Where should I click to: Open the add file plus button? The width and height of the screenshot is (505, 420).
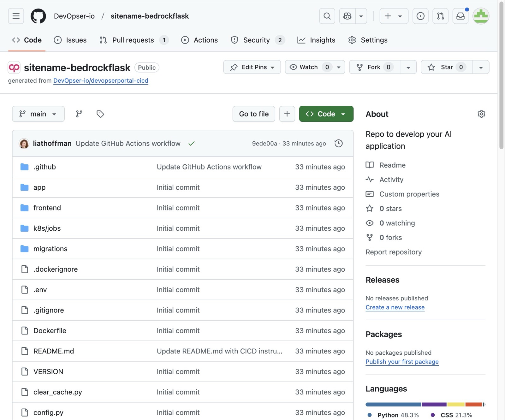287,114
